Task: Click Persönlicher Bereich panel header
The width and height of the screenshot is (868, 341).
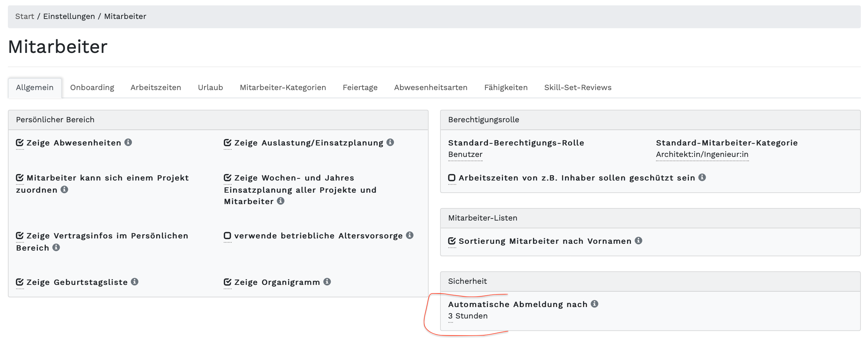Action: pos(218,120)
